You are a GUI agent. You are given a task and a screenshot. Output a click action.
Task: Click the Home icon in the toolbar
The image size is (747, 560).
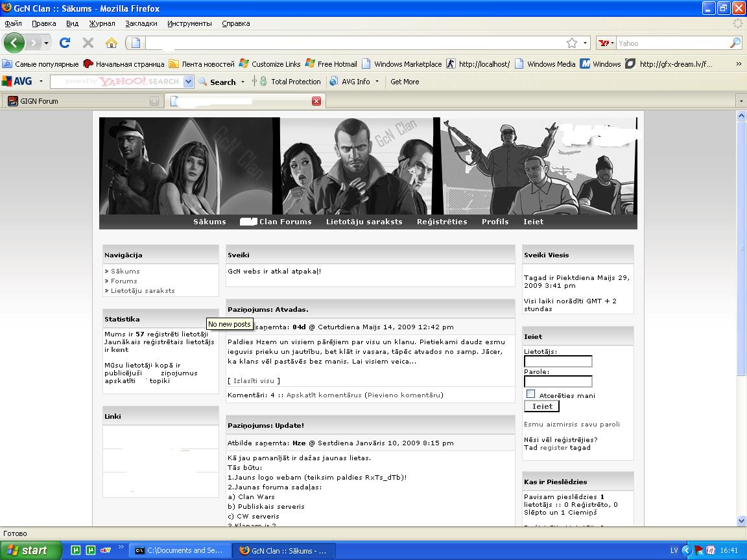(x=112, y=43)
